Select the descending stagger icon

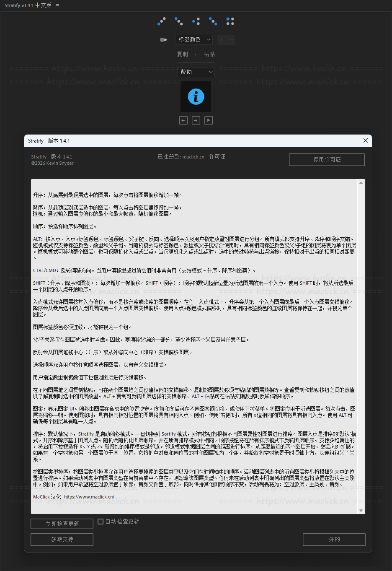tap(178, 21)
